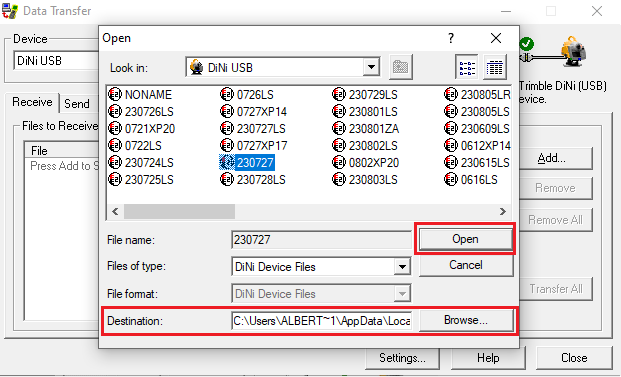Click the Destination path field
The image size is (621, 377).
click(x=321, y=320)
